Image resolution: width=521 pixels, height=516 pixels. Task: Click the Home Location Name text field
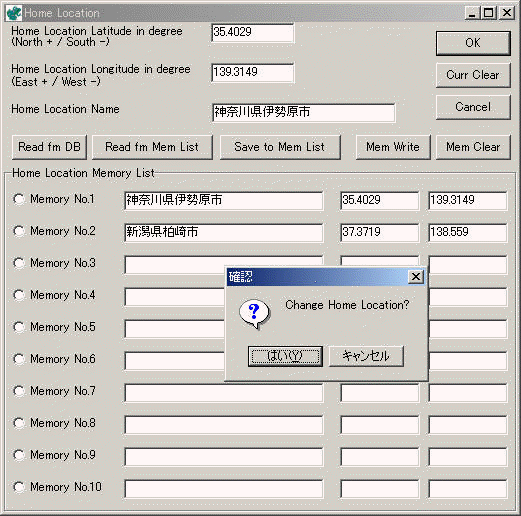303,113
